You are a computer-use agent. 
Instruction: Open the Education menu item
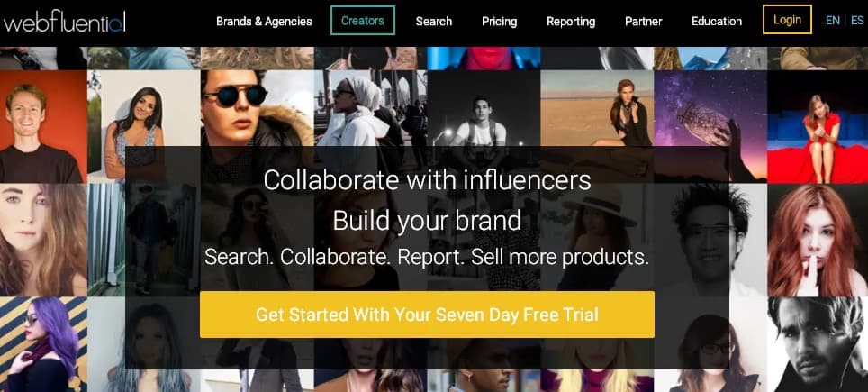pyautogui.click(x=717, y=22)
